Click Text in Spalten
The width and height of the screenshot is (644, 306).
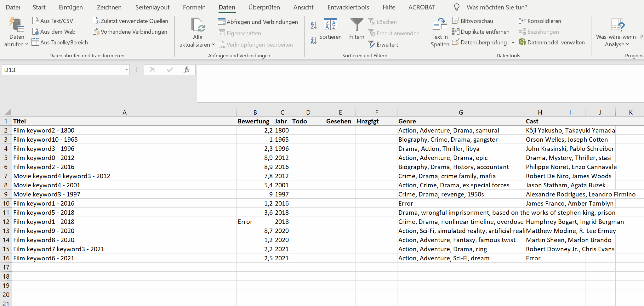click(x=440, y=32)
